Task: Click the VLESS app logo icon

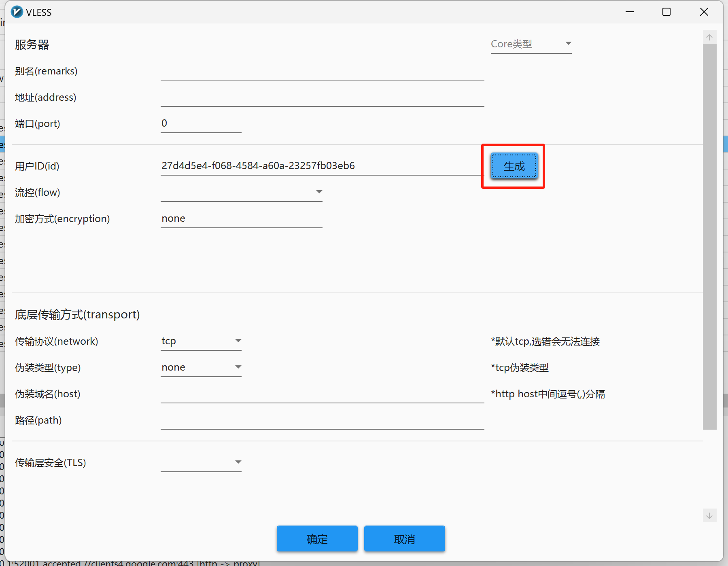Action: [17, 12]
